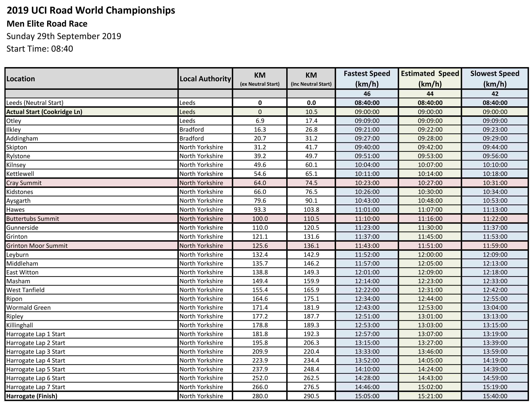532x402 pixels.
Task: Click the Grinton Moor Summit location cell
Action: (x=37, y=246)
